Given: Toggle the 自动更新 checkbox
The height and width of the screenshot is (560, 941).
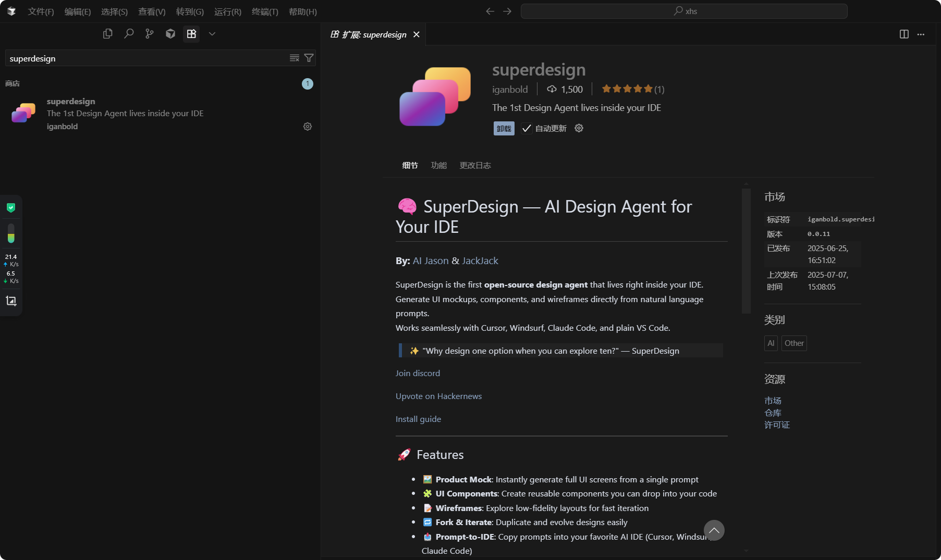Looking at the screenshot, I should click(x=527, y=129).
